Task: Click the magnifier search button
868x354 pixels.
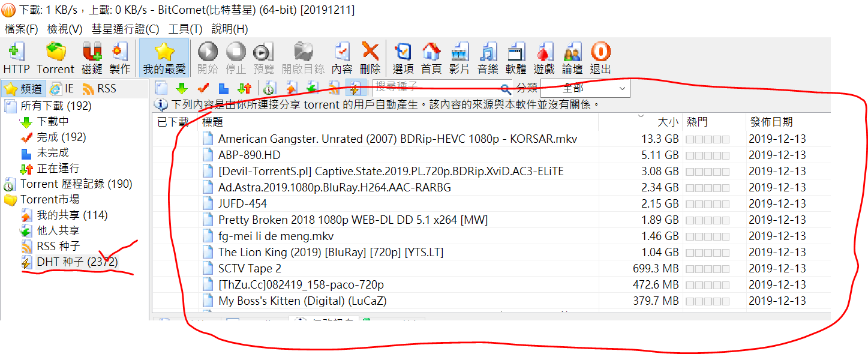Action: point(506,89)
